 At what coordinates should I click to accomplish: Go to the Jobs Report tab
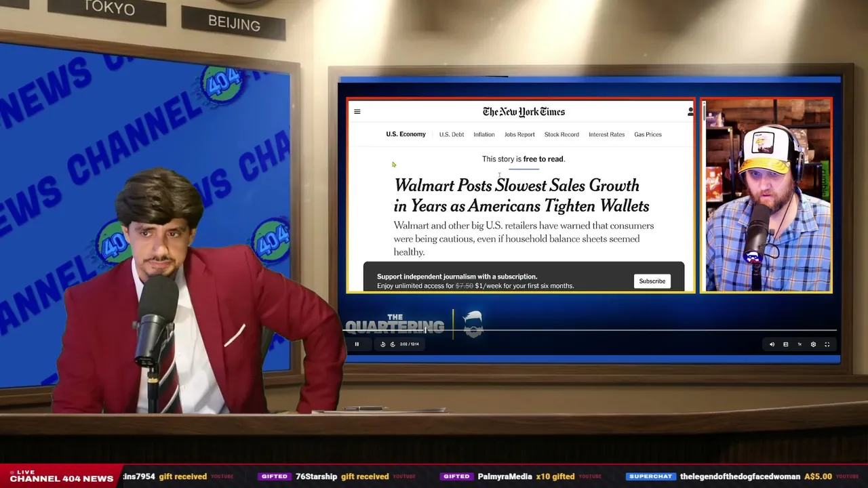point(519,134)
